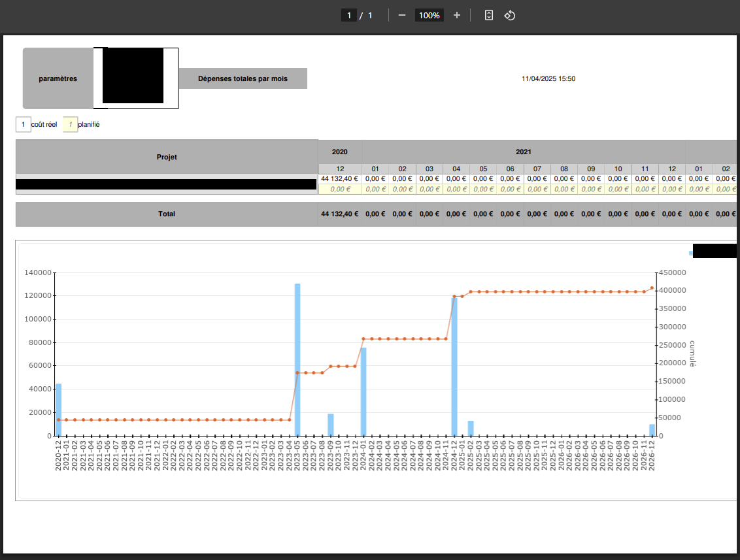Screen dimensions: 740x560
Task: Click the fit to page icon
Action: pyautogui.click(x=488, y=15)
